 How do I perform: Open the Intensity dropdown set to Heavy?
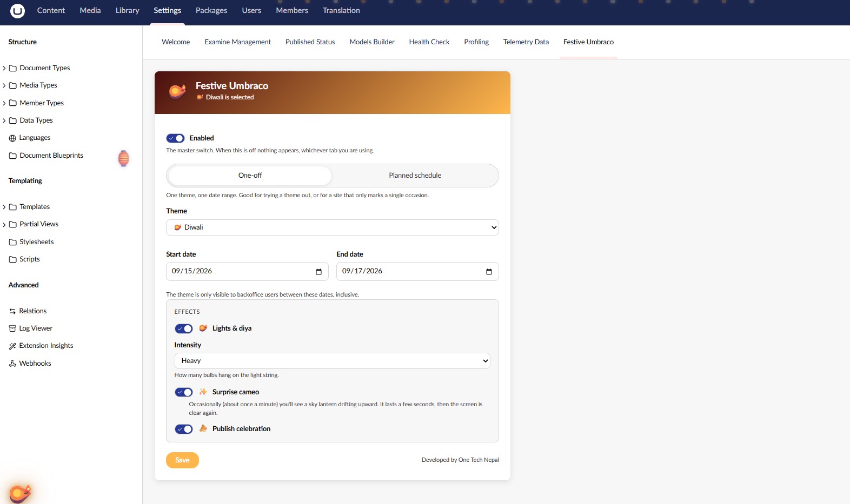(x=333, y=361)
